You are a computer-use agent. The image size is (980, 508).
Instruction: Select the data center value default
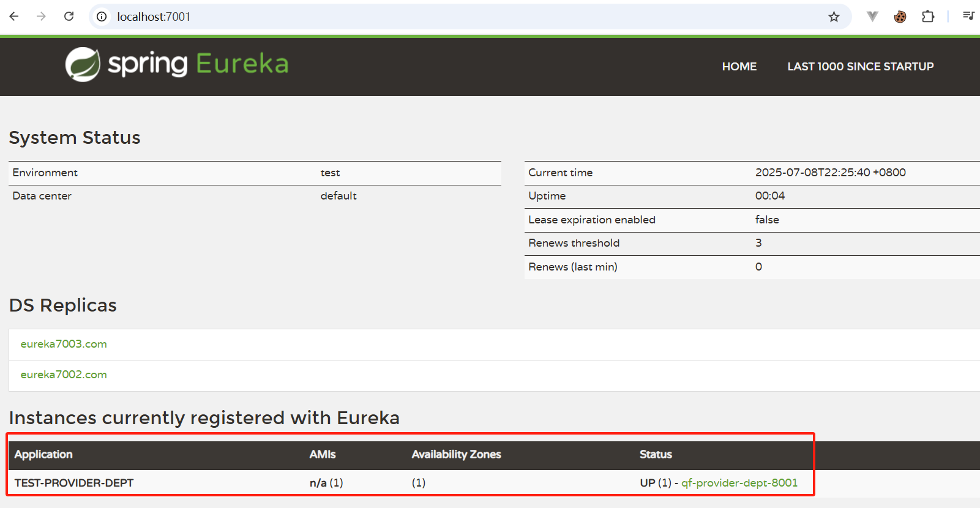339,196
